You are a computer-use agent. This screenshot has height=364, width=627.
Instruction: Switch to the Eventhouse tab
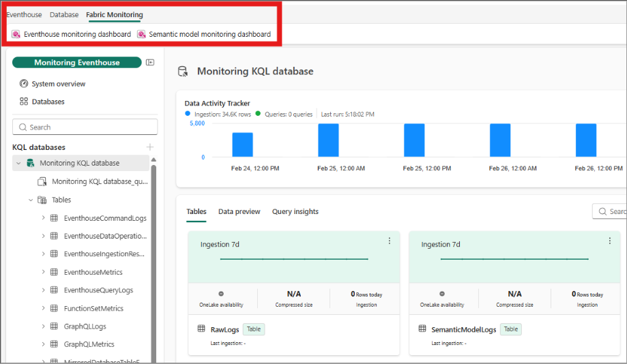tap(24, 15)
